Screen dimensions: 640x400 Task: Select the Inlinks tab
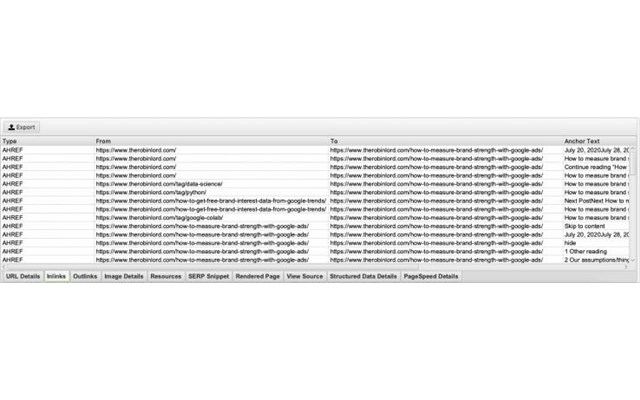[56, 276]
